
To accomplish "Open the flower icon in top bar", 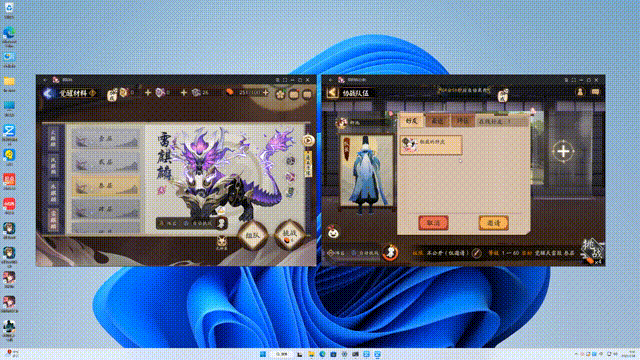I will click(x=280, y=94).
